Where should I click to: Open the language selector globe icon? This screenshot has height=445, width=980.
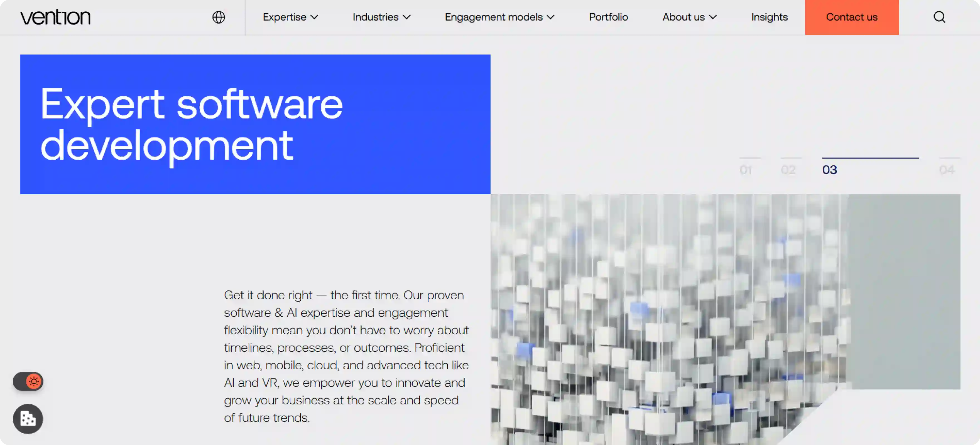219,17
